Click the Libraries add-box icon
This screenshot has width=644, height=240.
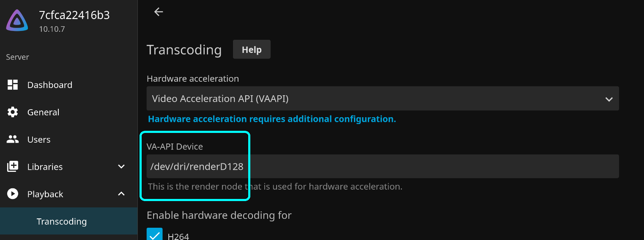coord(13,167)
